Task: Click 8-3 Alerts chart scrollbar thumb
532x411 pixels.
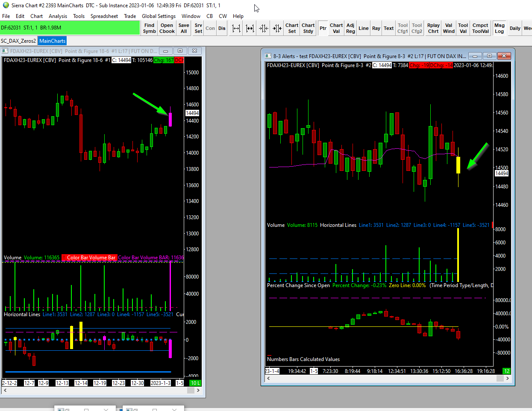Action: pos(500,378)
